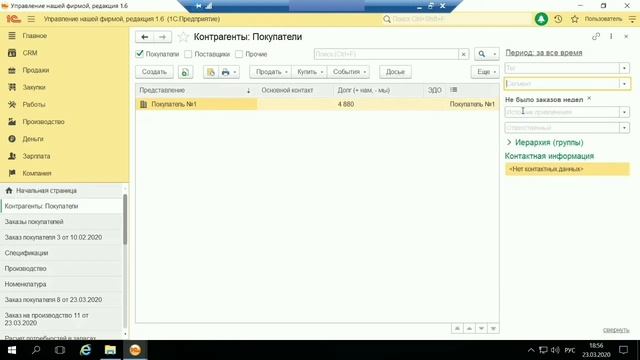Enable the Поставщики checkbox
The image size is (640, 360).
click(x=188, y=54)
